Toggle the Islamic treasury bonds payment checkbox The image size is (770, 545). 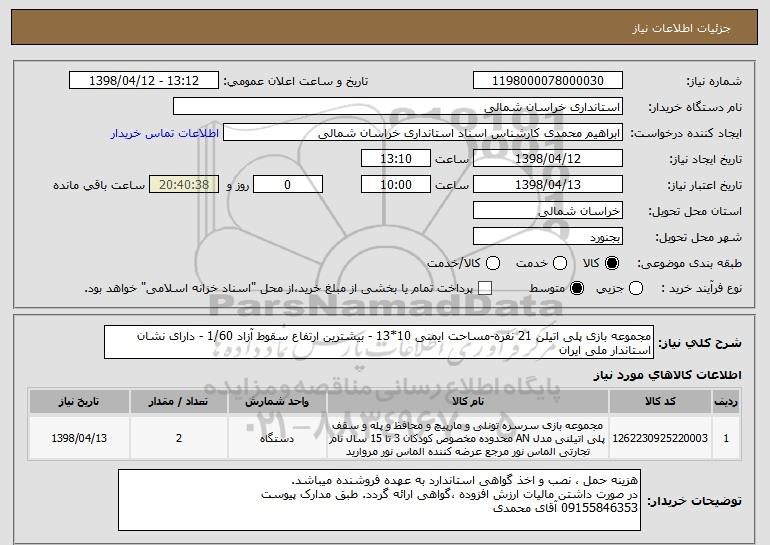[x=485, y=288]
